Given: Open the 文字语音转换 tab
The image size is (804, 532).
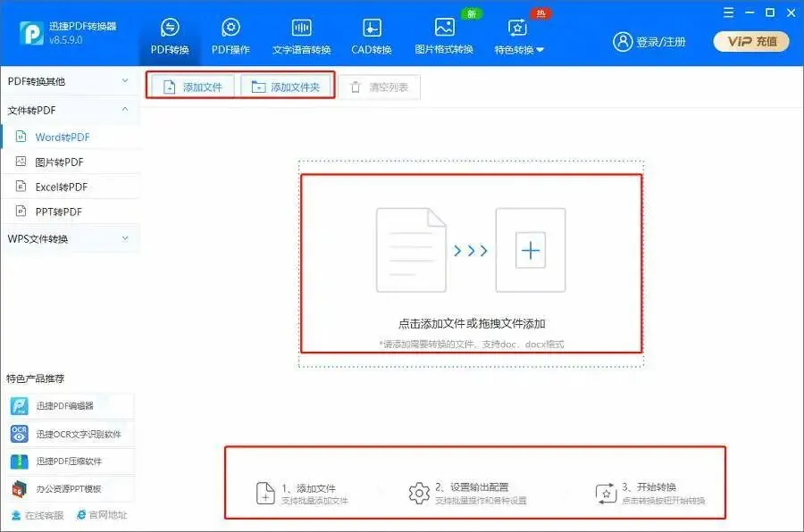Looking at the screenshot, I should [x=302, y=36].
